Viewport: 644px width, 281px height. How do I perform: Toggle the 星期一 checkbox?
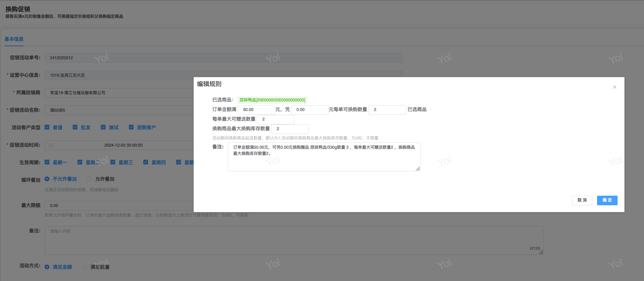coord(47,162)
